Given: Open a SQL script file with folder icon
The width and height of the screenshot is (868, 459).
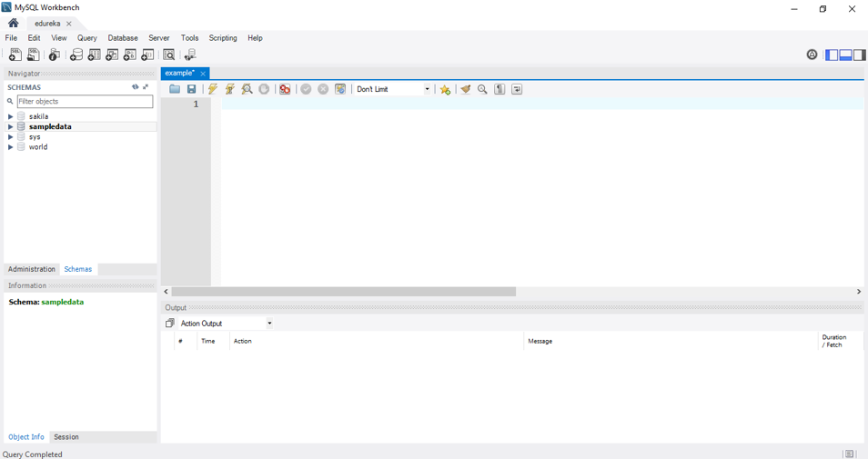Looking at the screenshot, I should point(175,89).
